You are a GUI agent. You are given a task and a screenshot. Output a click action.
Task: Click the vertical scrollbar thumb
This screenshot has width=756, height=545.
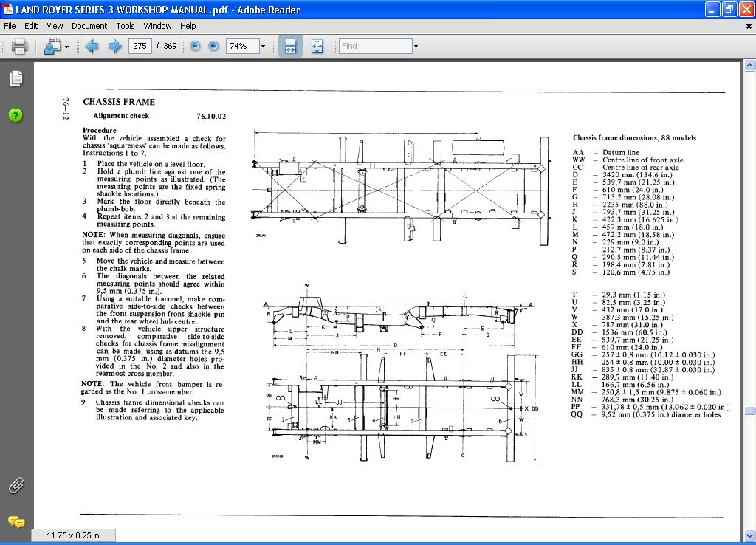click(749, 411)
